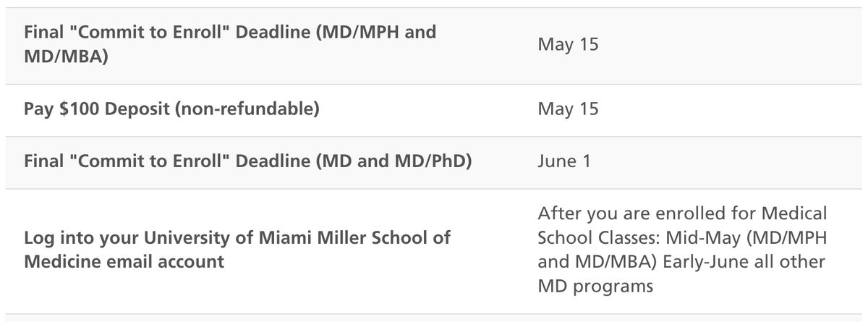Click the 'Medicine email account' line
The width and height of the screenshot is (868, 322).
124,262
